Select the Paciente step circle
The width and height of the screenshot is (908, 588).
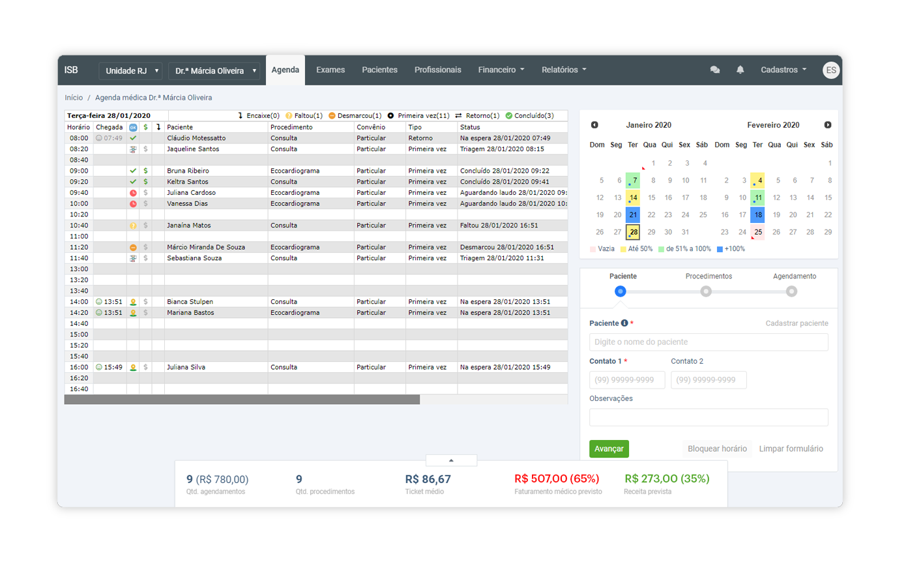pyautogui.click(x=621, y=291)
